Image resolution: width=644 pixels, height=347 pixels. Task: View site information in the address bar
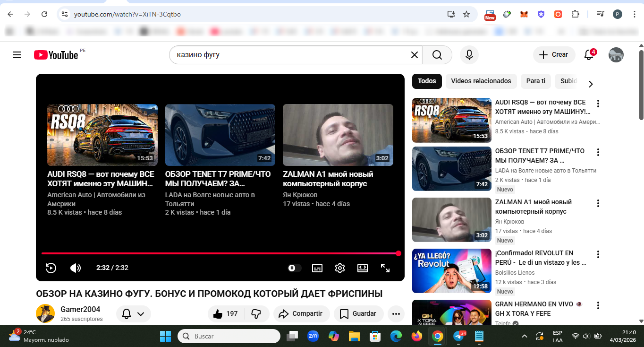point(65,14)
